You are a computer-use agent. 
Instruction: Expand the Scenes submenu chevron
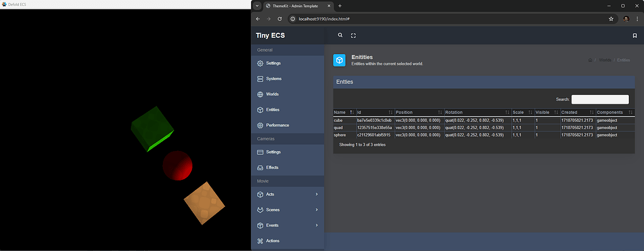[x=317, y=209]
